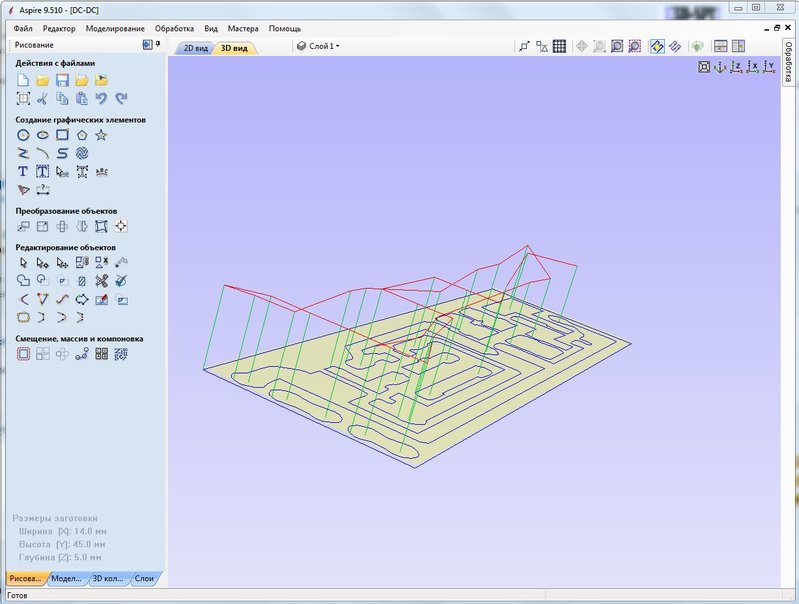
Task: Select the Draw Rectangle tool
Action: click(x=62, y=134)
